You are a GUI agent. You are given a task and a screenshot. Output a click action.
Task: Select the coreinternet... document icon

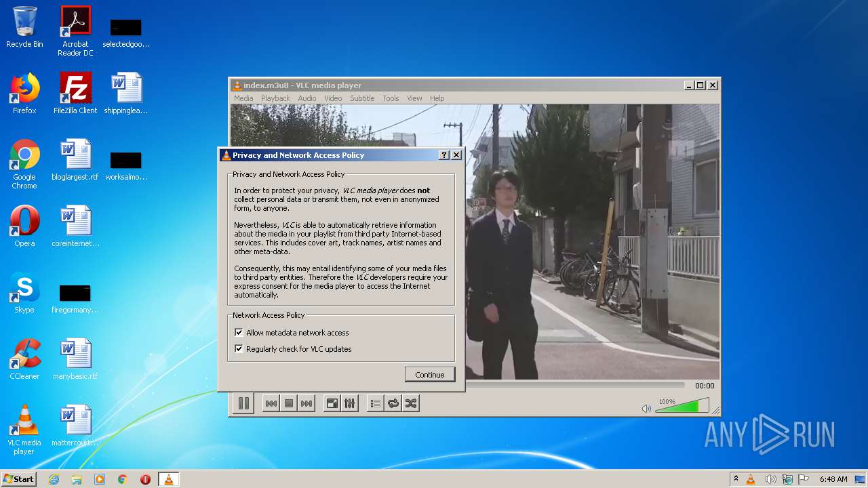[75, 226]
